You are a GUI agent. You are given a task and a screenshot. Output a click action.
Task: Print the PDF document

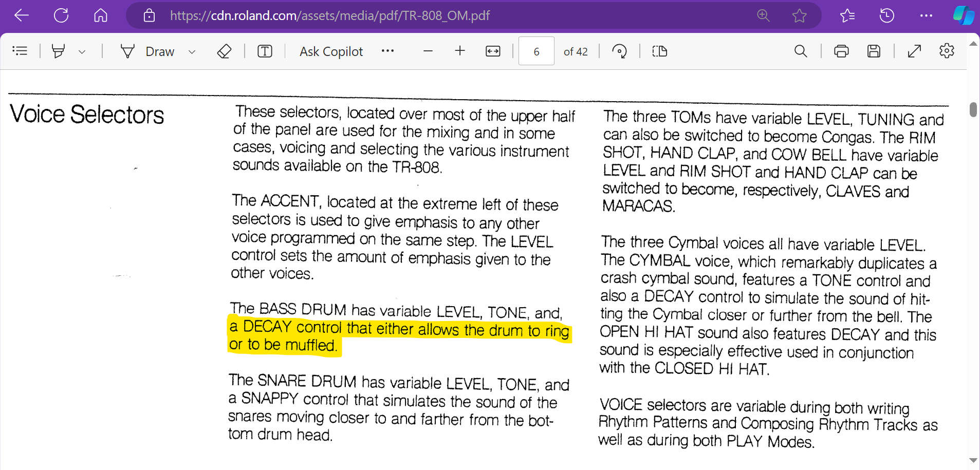[x=841, y=51]
